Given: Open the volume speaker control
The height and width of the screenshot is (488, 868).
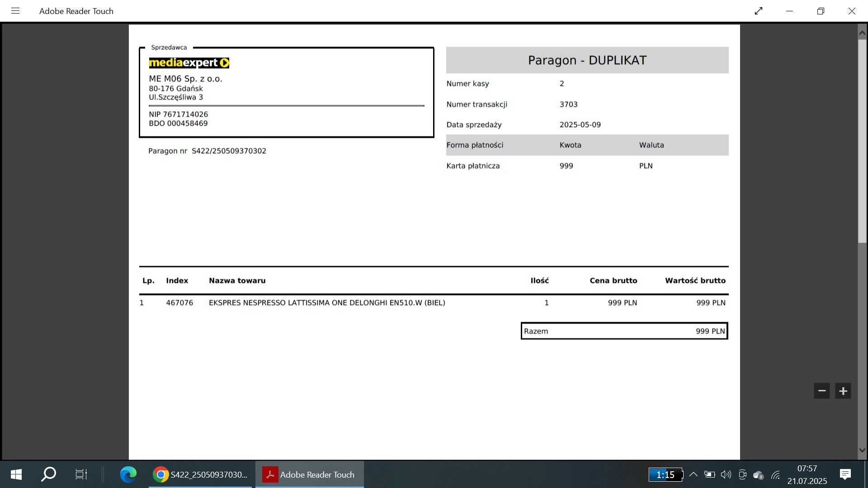Looking at the screenshot, I should point(726,474).
